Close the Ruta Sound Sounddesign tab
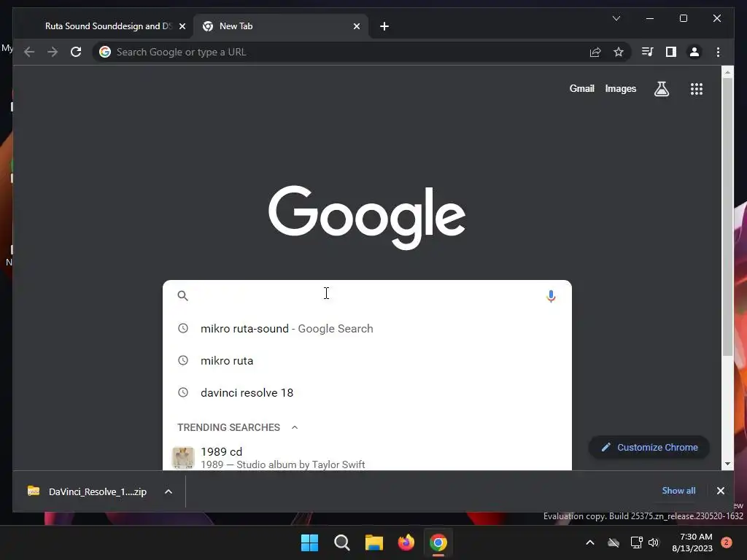 tap(182, 26)
